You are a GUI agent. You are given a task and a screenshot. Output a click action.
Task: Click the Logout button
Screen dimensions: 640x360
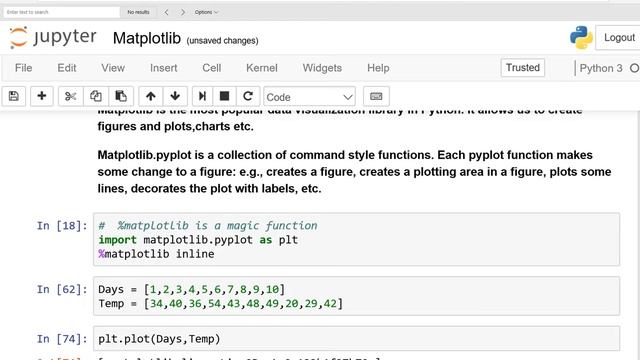coord(618,38)
